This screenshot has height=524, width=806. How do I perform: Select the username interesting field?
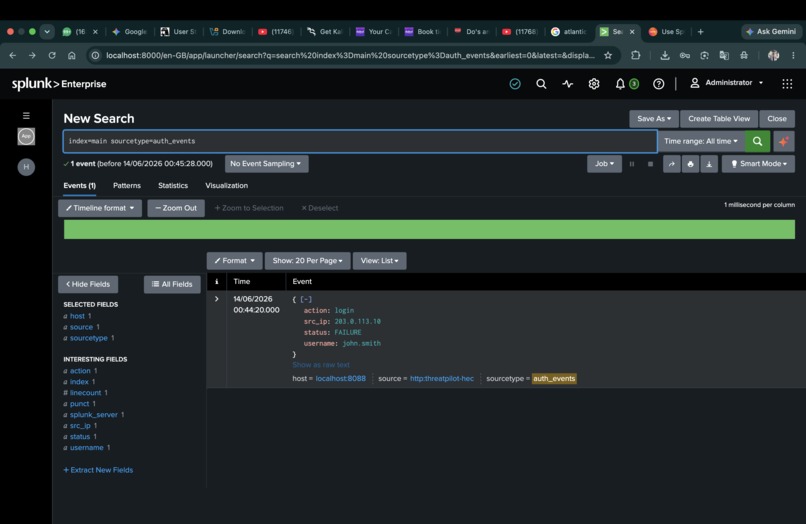tap(86, 447)
